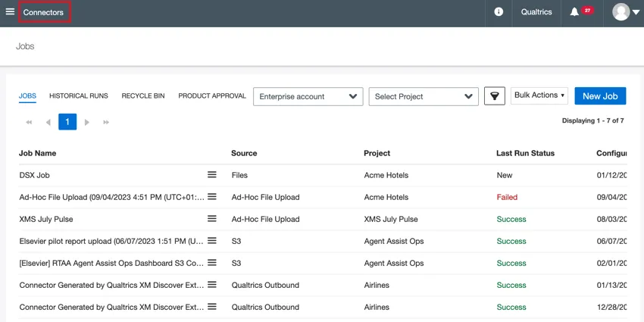Select page 1 in pagination
The width and height of the screenshot is (644, 322).
pyautogui.click(x=67, y=122)
